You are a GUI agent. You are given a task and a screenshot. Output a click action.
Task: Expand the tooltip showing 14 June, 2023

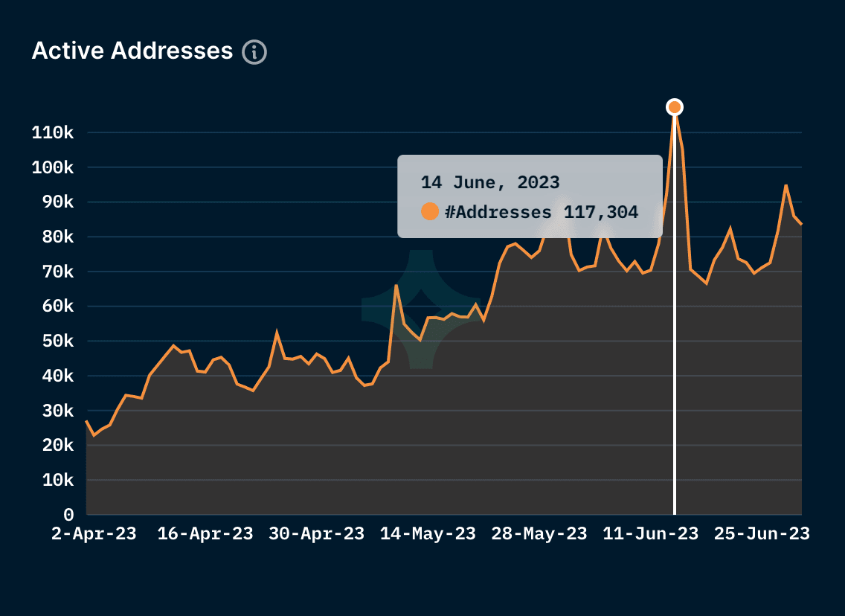tap(530, 193)
